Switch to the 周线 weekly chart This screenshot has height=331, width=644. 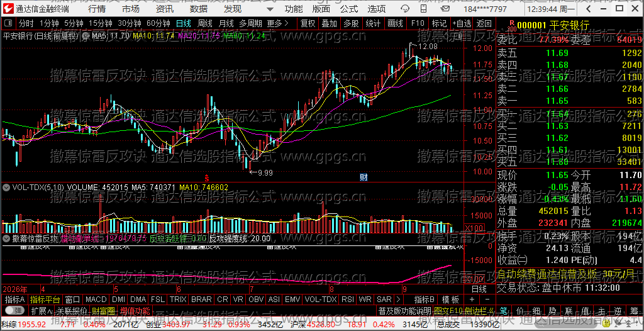pyautogui.click(x=205, y=23)
